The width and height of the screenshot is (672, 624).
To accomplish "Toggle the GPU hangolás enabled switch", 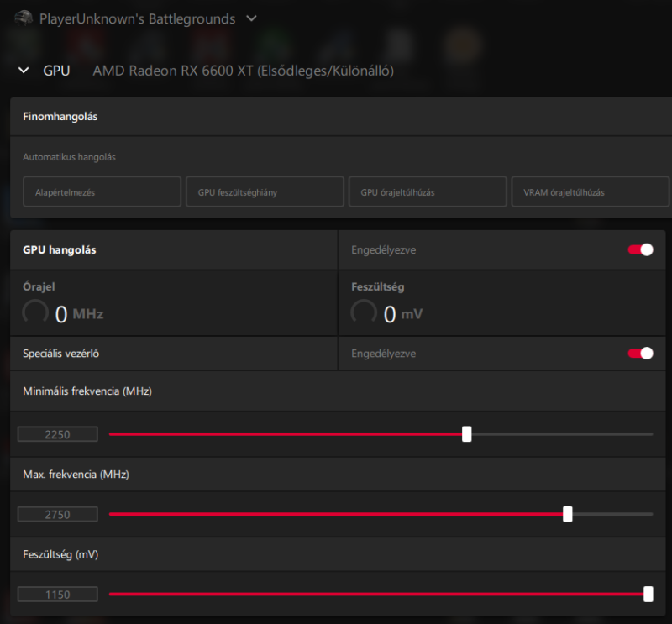I will (641, 250).
